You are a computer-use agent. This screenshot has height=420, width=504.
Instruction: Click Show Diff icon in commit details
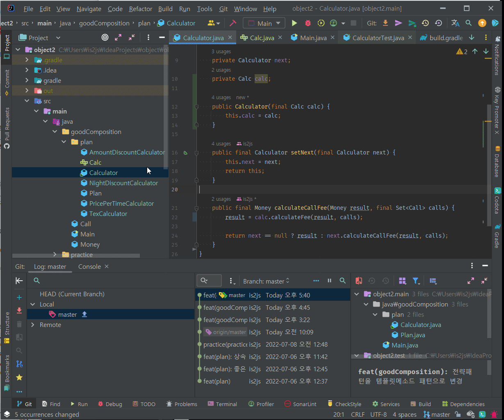click(359, 281)
